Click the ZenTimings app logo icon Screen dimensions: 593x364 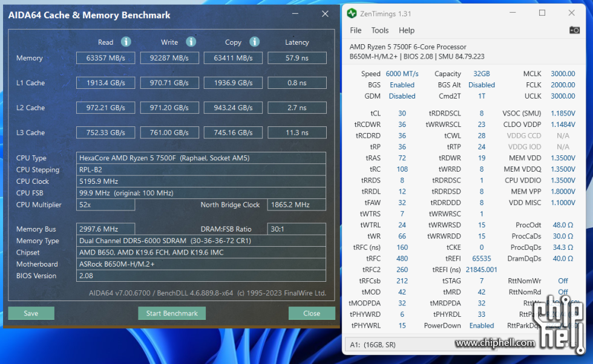click(352, 14)
